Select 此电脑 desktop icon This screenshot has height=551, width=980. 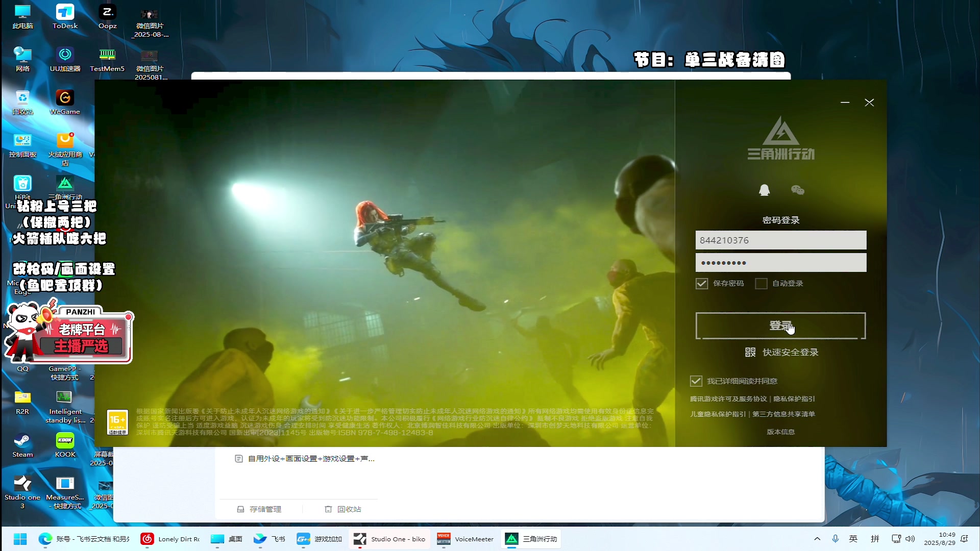[x=22, y=17]
